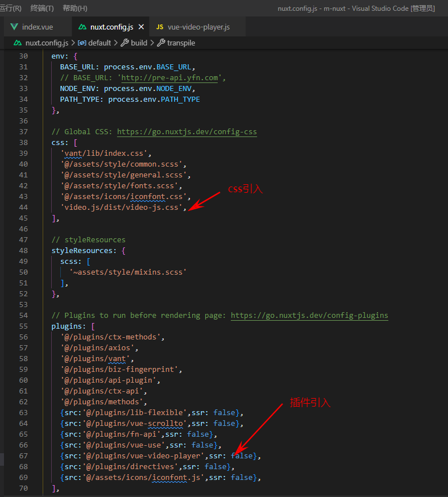
Task: Open the pre-api.yfn.com link on line 32
Action: click(169, 78)
